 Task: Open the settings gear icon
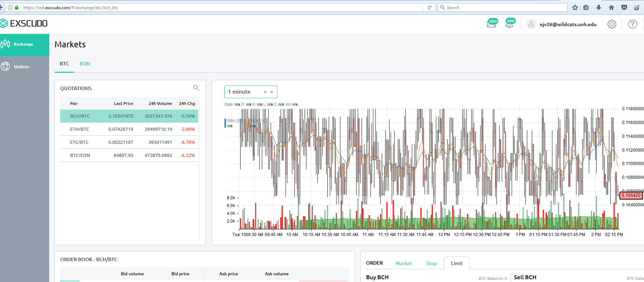pos(611,24)
